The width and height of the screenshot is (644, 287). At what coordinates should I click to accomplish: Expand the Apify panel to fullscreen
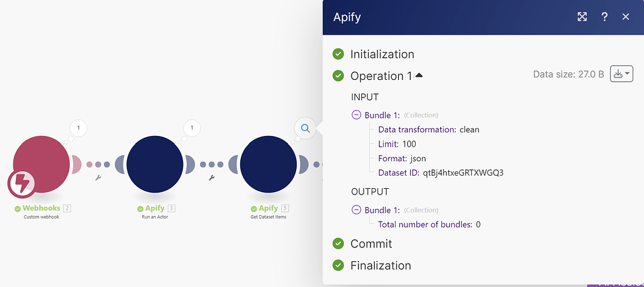[582, 17]
